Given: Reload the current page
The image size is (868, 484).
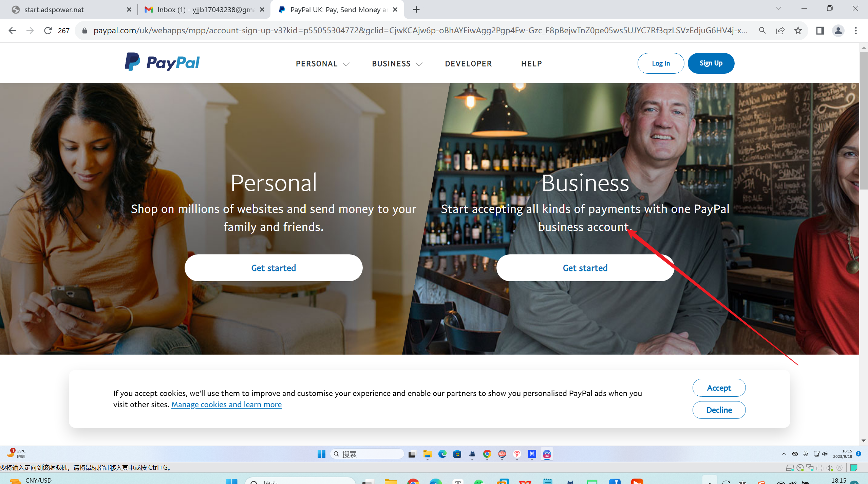Looking at the screenshot, I should pyautogui.click(x=48, y=31).
